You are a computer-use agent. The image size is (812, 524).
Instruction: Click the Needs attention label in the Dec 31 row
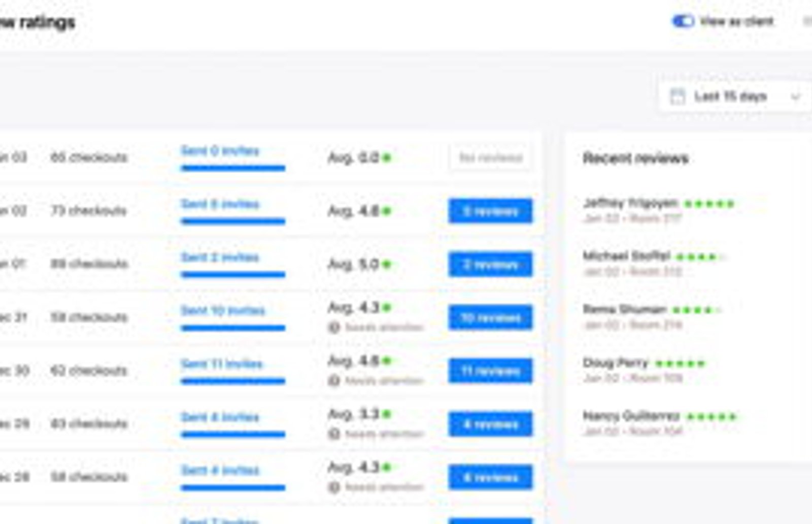click(x=384, y=327)
